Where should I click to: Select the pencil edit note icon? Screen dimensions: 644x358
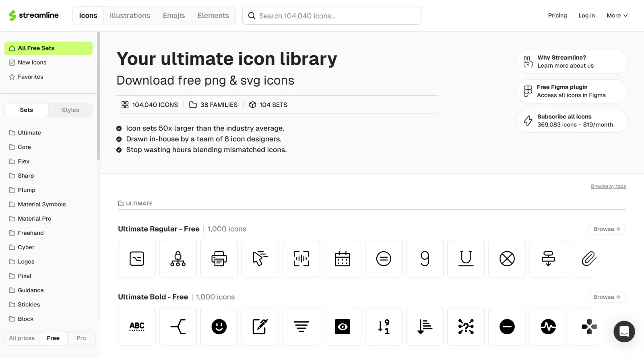[260, 327]
